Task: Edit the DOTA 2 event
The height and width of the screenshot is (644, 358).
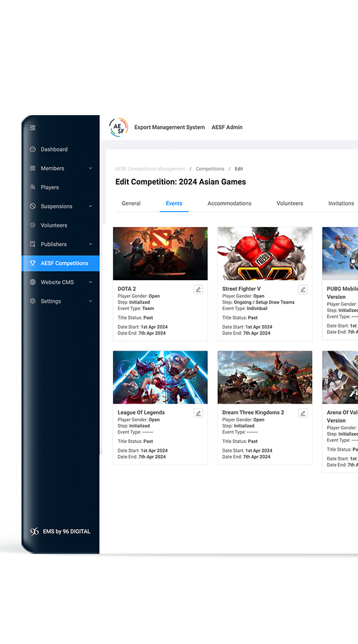Action: (198, 290)
